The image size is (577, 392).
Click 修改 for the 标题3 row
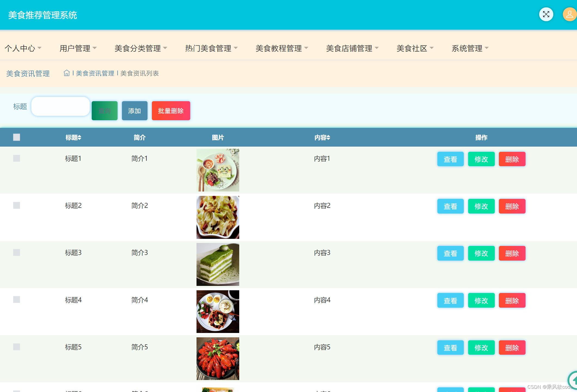[x=481, y=253]
